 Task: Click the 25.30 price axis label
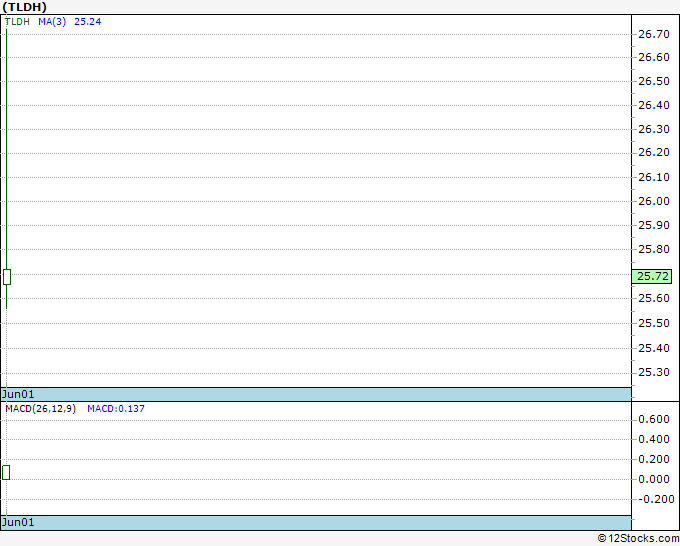[x=654, y=373]
